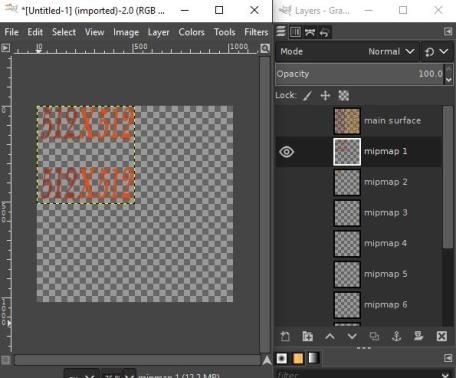Viewport: 456px width, 378px height.
Task: Toggle Lock pixels brush icon
Action: (307, 96)
